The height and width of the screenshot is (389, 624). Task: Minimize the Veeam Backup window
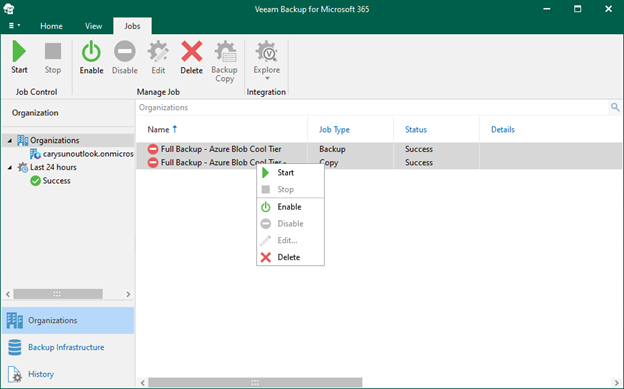547,9
